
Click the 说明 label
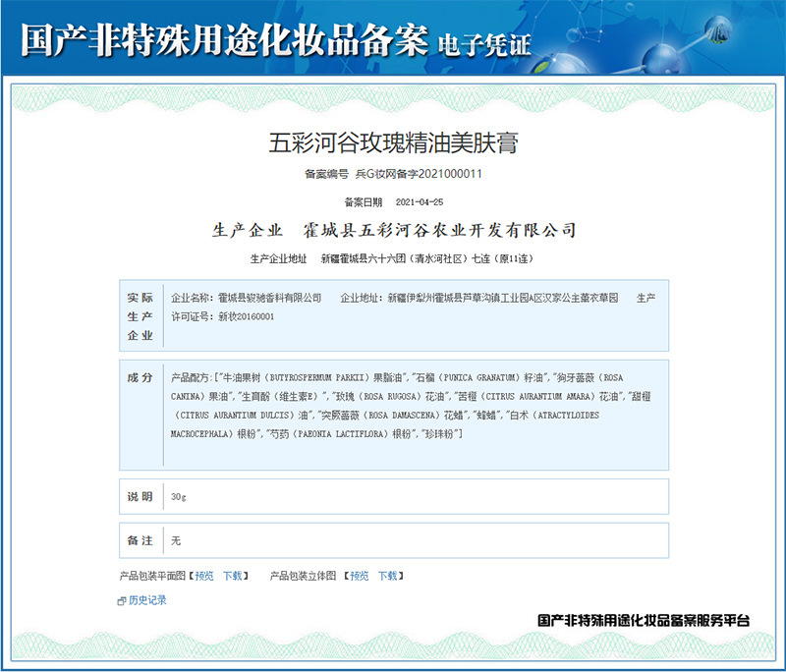pos(140,496)
